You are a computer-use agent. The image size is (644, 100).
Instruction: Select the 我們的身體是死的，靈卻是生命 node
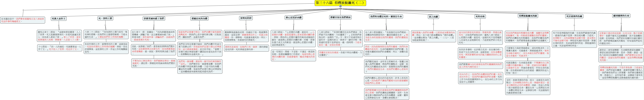point(386,16)
